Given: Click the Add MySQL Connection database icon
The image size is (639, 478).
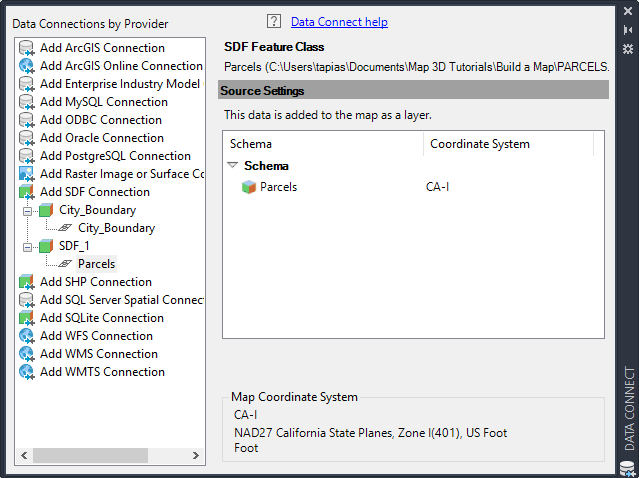Looking at the screenshot, I should coord(27,102).
